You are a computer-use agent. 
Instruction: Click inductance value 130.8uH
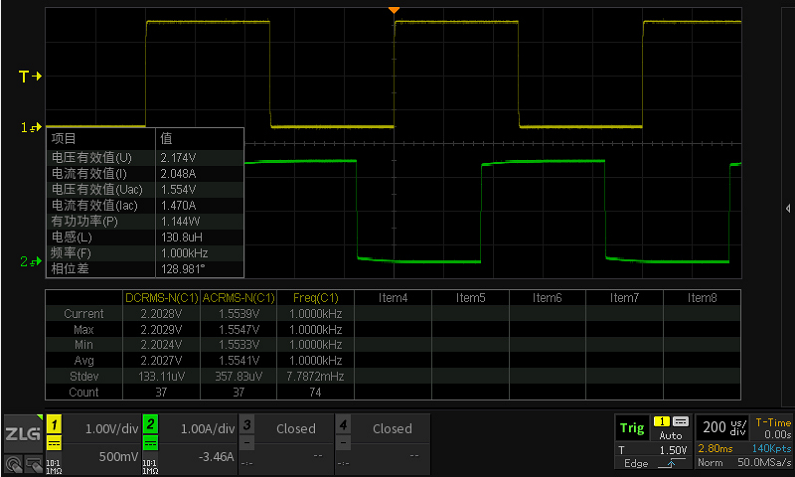[183, 237]
